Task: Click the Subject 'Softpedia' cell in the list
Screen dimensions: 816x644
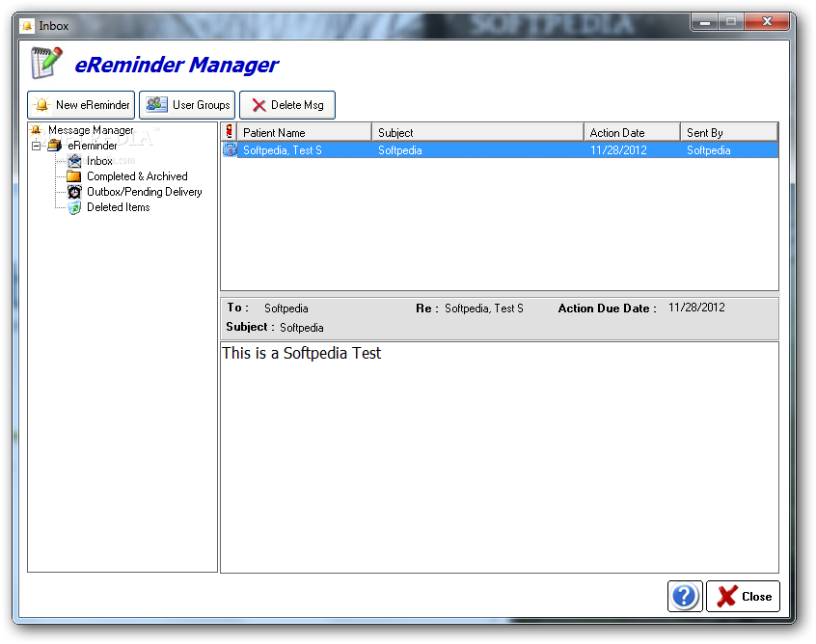Action: pyautogui.click(x=399, y=150)
